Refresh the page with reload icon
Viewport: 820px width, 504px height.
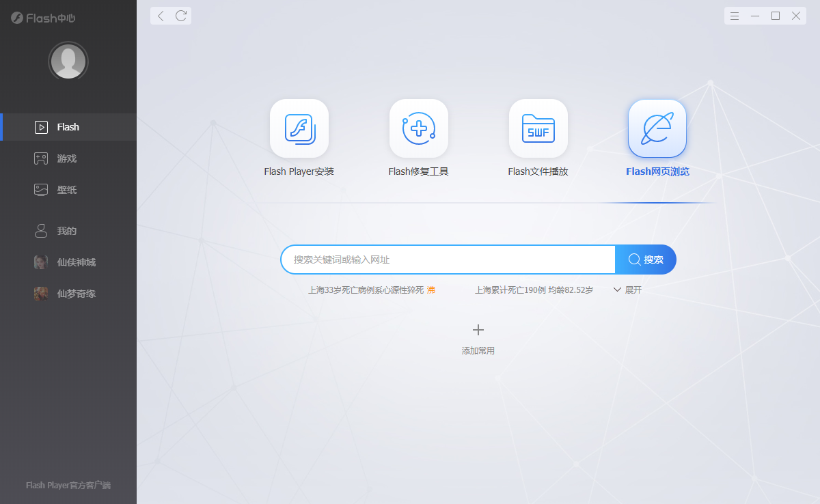click(x=181, y=16)
